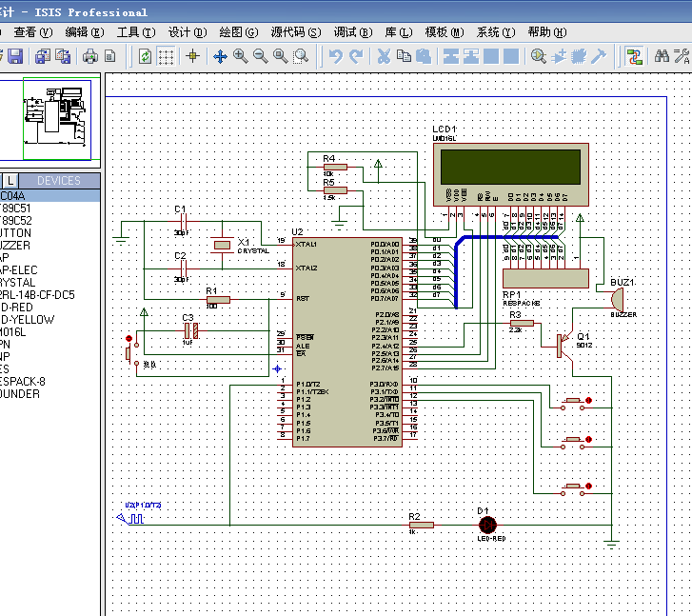Open the 查看(V) menu
This screenshot has width=692, height=616.
tap(33, 32)
